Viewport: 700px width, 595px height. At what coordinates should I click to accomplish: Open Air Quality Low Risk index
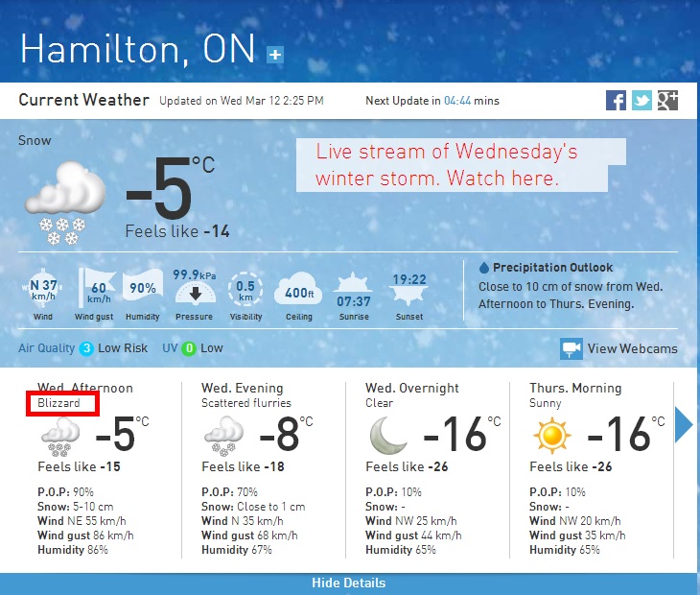point(83,348)
